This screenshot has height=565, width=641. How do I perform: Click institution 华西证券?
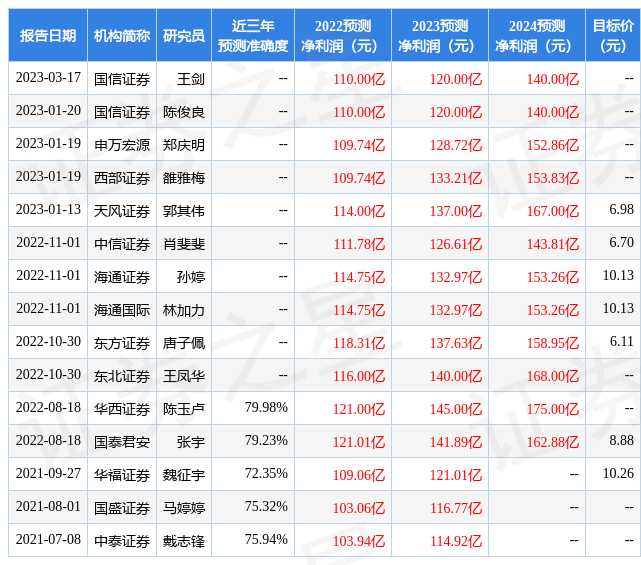[122, 409]
